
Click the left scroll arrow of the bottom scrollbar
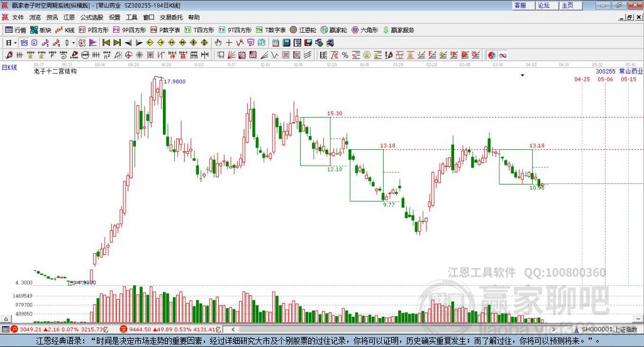(x=233, y=329)
